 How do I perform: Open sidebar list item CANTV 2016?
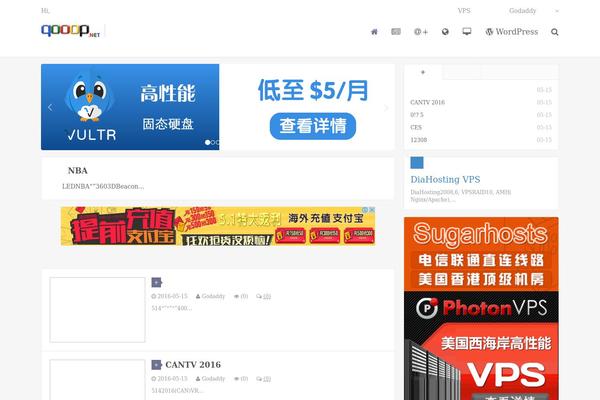427,102
